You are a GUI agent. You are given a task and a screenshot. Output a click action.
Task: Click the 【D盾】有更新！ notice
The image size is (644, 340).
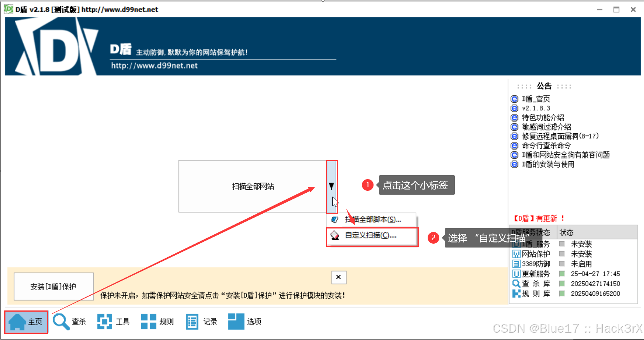539,218
